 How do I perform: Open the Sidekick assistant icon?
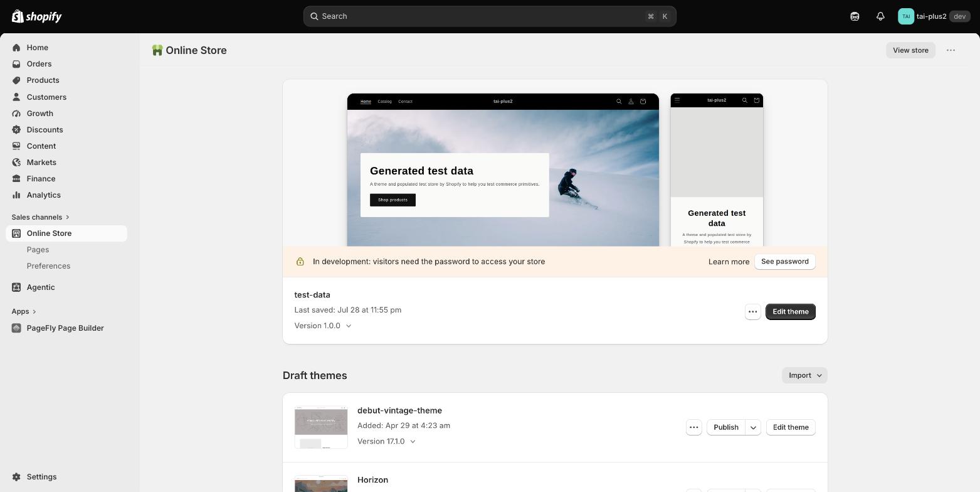pos(855,16)
